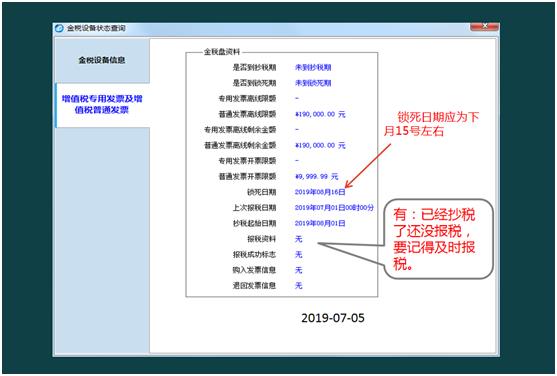The height and width of the screenshot is (376, 557).
Task: Click the red 锁死日期应为下月15号左右 annotation
Action: click(x=432, y=124)
